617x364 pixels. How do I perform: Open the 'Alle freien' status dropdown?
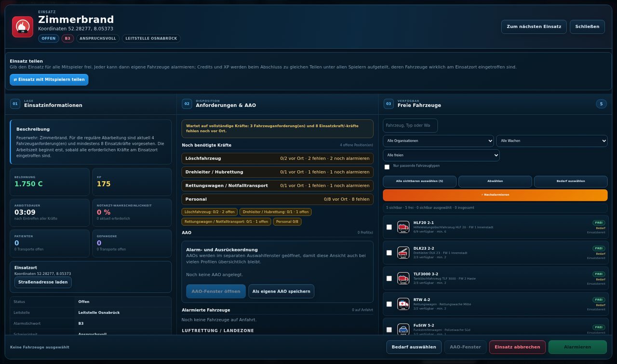tap(441, 155)
